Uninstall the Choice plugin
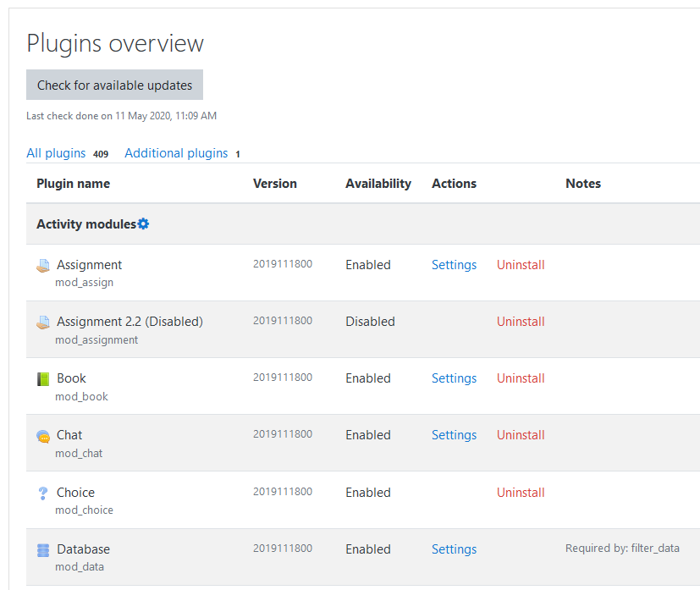700x590 pixels. [x=521, y=493]
